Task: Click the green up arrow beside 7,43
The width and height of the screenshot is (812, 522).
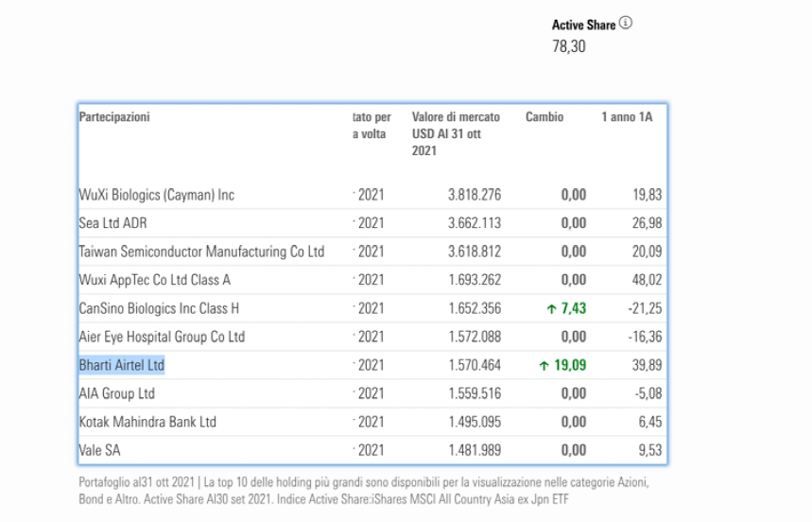Action: [x=551, y=309]
